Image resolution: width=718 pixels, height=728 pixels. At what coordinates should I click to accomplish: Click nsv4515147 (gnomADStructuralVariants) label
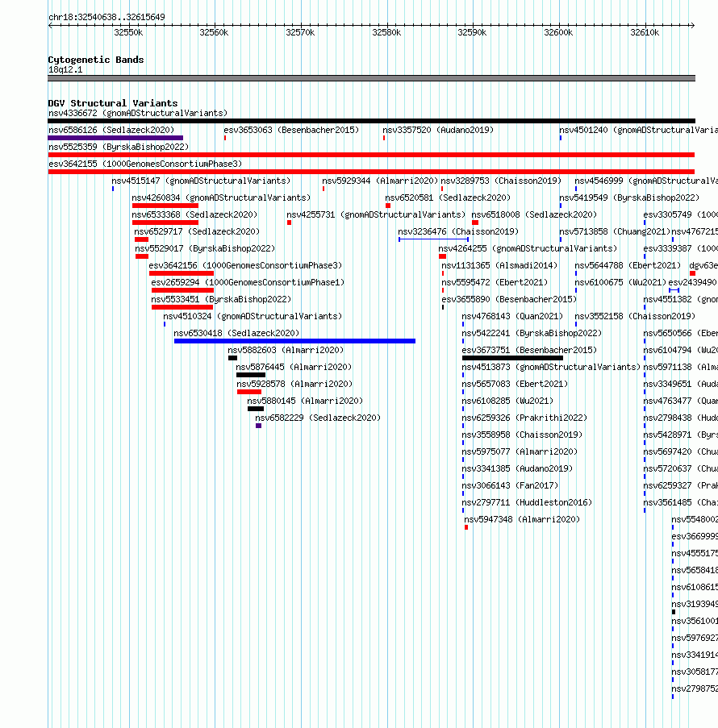coord(201,181)
